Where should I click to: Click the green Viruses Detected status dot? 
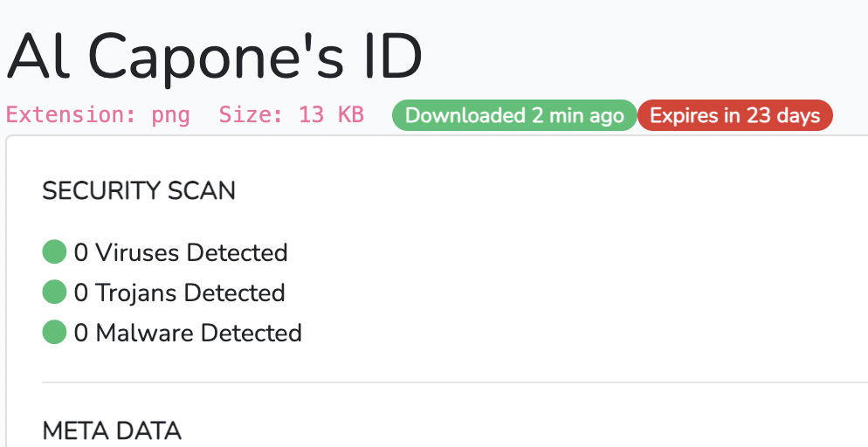click(54, 251)
